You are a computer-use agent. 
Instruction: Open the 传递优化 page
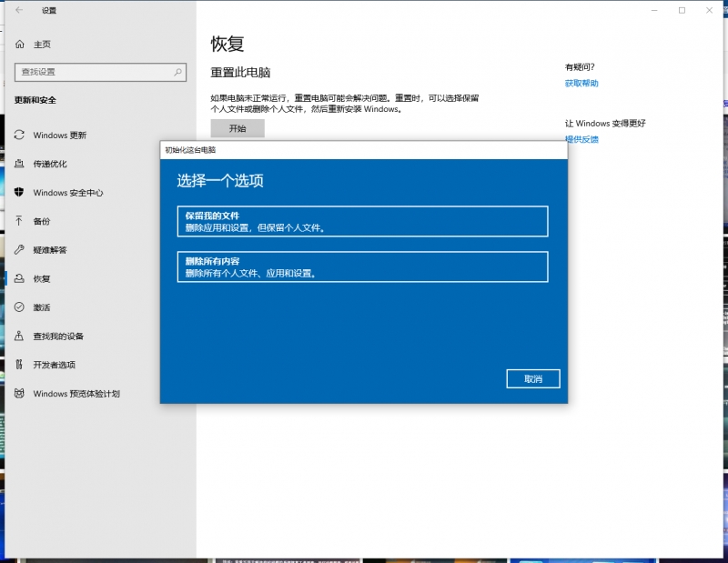50,164
